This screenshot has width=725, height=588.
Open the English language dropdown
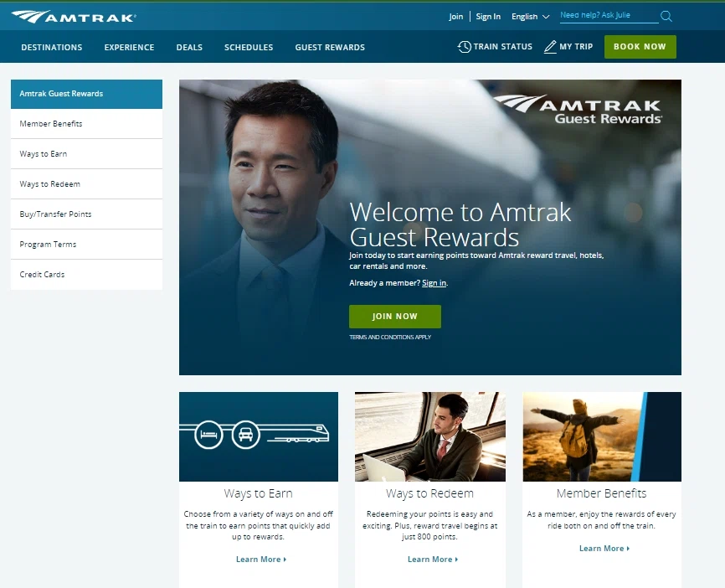(529, 16)
